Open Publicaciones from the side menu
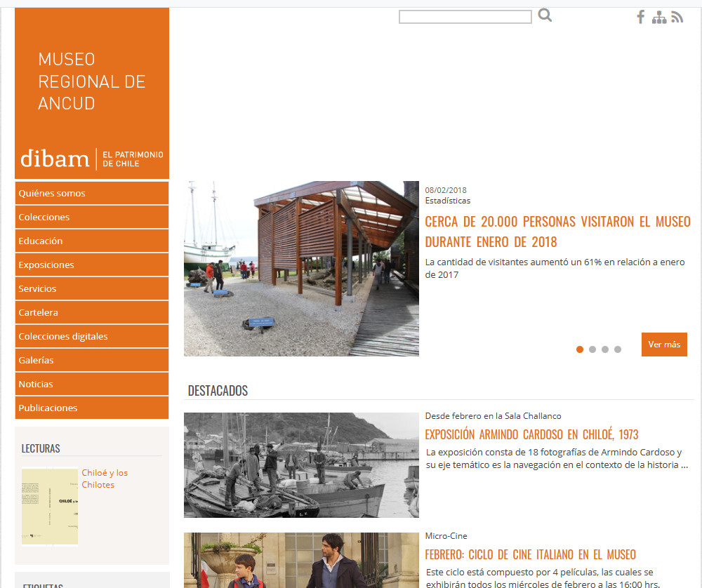This screenshot has height=588, width=702. (48, 408)
